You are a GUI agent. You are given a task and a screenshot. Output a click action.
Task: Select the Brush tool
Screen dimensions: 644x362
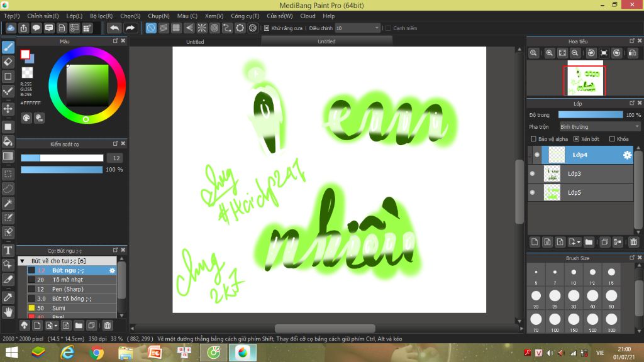(x=8, y=47)
